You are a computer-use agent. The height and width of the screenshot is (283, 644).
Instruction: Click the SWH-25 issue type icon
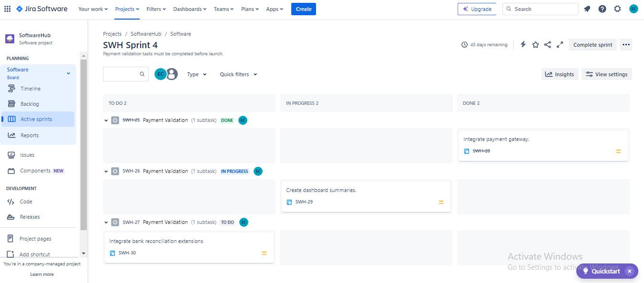(115, 121)
